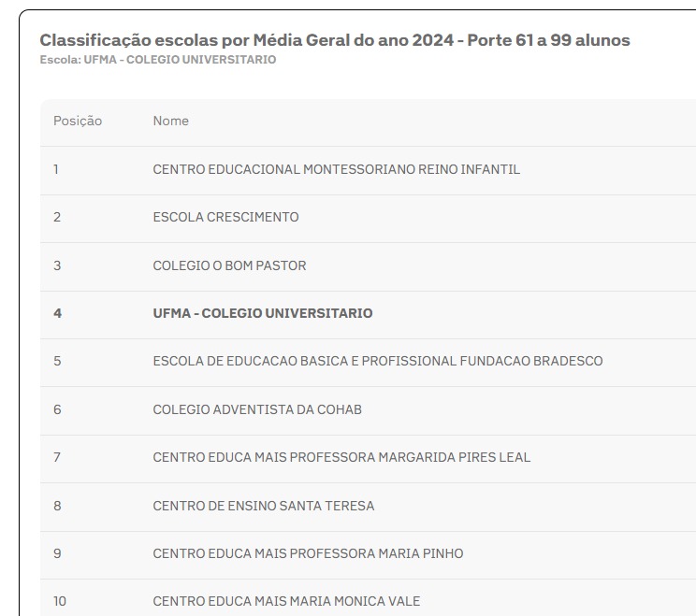
Task: Select Colegio O Bom Pastor entry
Action: pos(229,265)
